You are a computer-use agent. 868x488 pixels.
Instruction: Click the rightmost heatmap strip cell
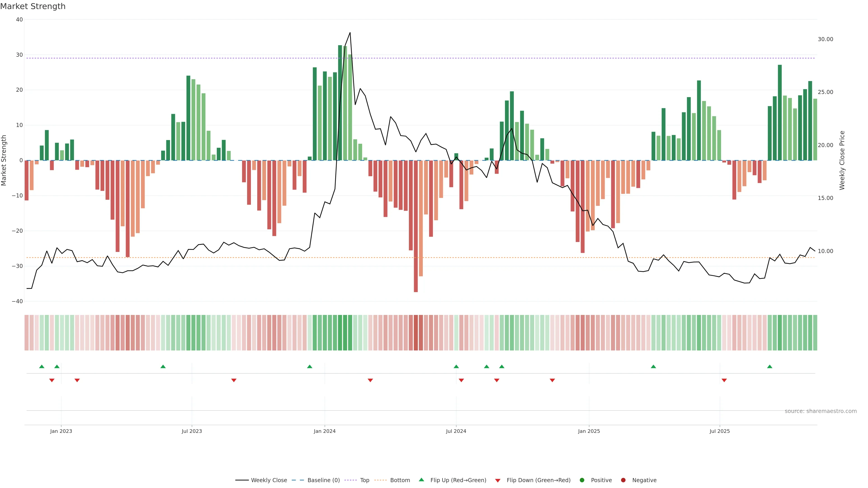(x=815, y=333)
